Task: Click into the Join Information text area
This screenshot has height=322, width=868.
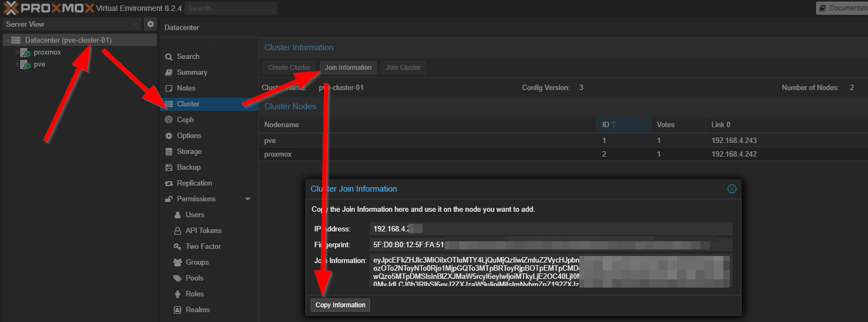Action: point(551,270)
